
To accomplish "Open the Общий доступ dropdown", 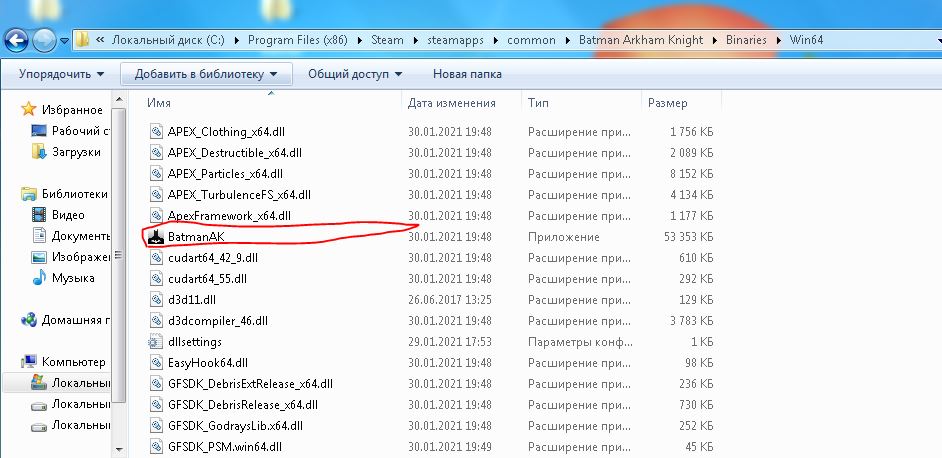I will point(355,74).
